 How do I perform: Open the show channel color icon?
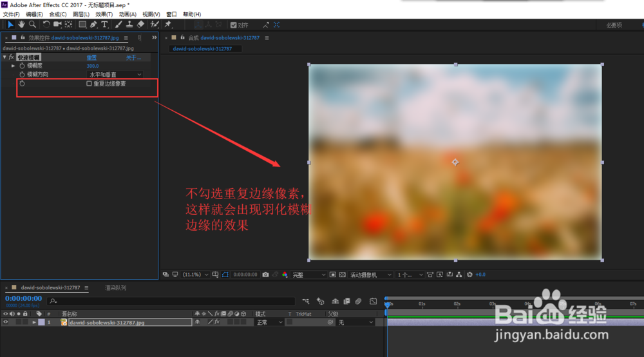(x=285, y=275)
